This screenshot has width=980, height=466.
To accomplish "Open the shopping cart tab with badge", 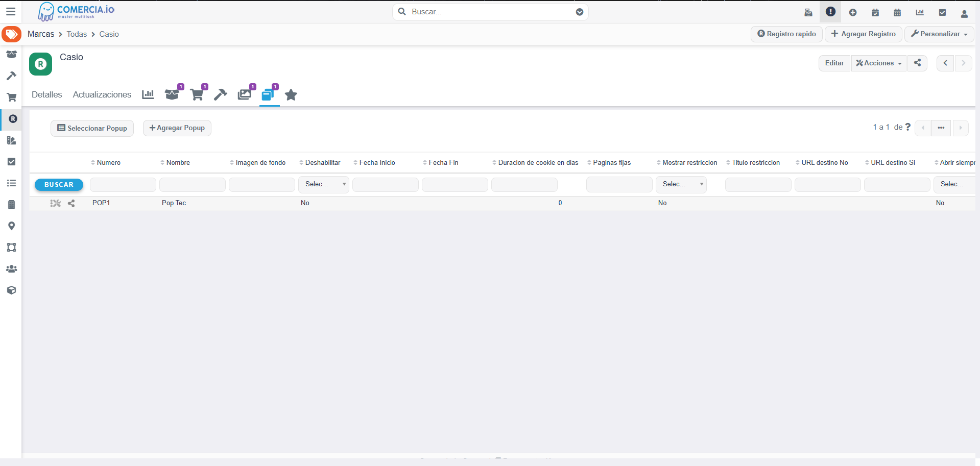I will click(197, 94).
